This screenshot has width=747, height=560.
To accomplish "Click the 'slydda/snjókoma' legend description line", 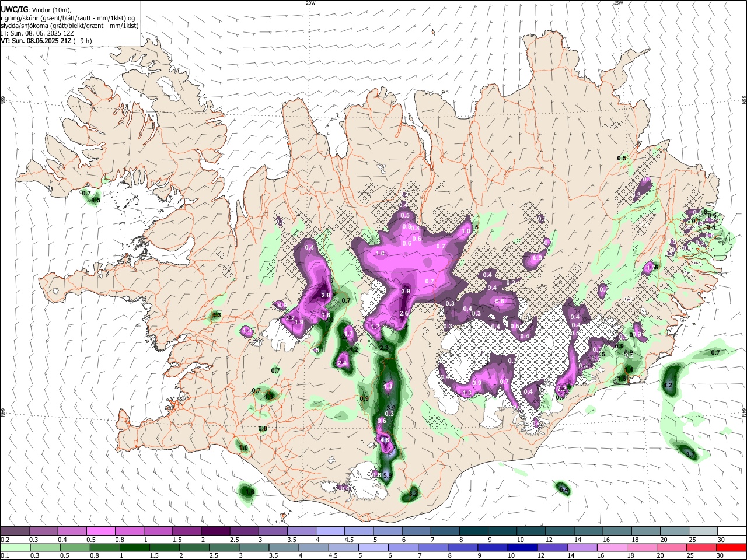I will pyautogui.click(x=69, y=26).
